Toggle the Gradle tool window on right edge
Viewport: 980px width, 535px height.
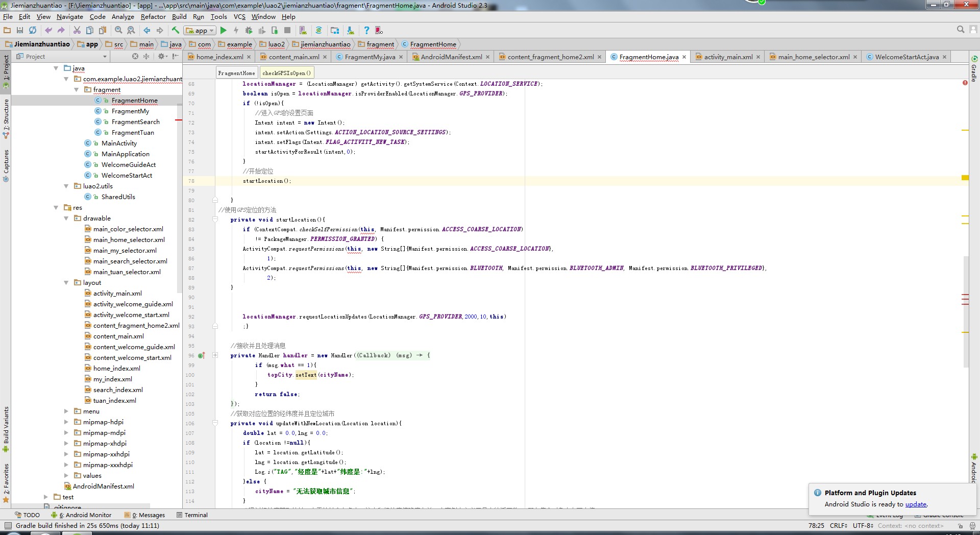(974, 69)
